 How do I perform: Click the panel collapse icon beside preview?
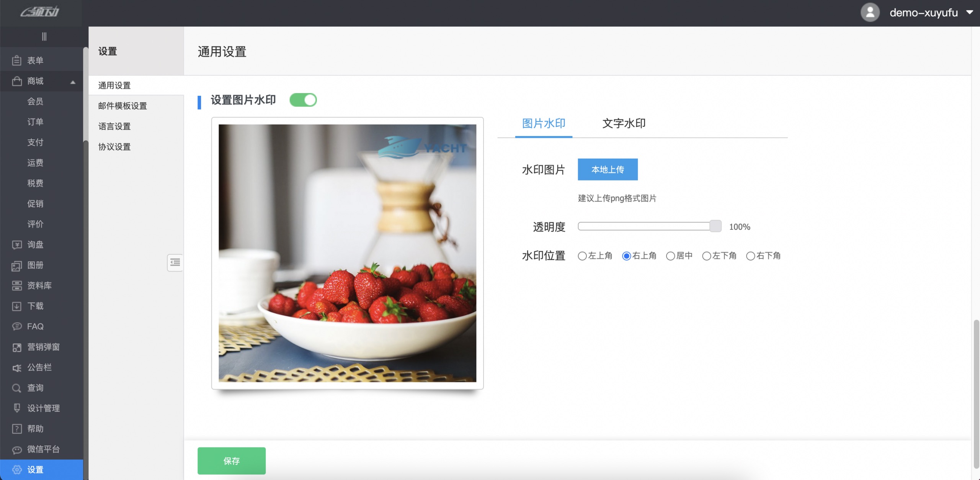[x=175, y=262]
